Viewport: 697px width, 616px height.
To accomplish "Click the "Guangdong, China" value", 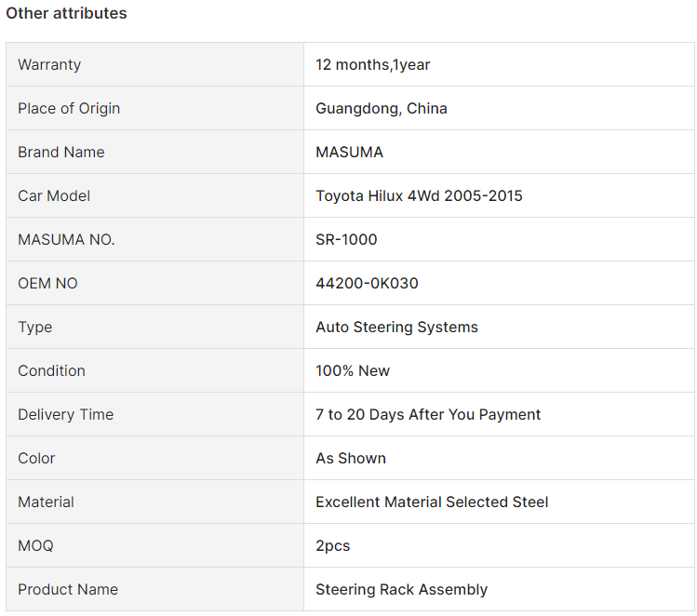I will [381, 108].
